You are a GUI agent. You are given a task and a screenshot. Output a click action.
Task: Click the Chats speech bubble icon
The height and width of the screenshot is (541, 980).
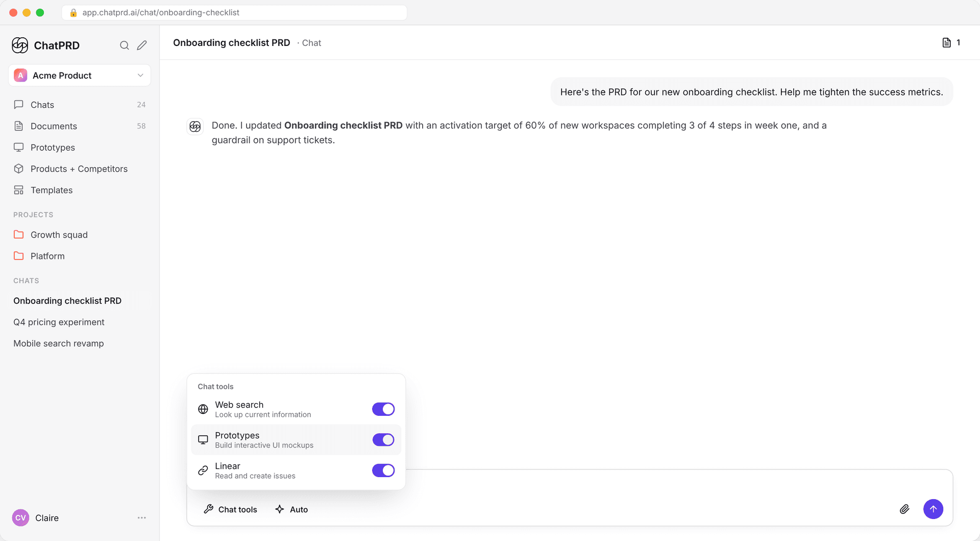[x=19, y=105]
